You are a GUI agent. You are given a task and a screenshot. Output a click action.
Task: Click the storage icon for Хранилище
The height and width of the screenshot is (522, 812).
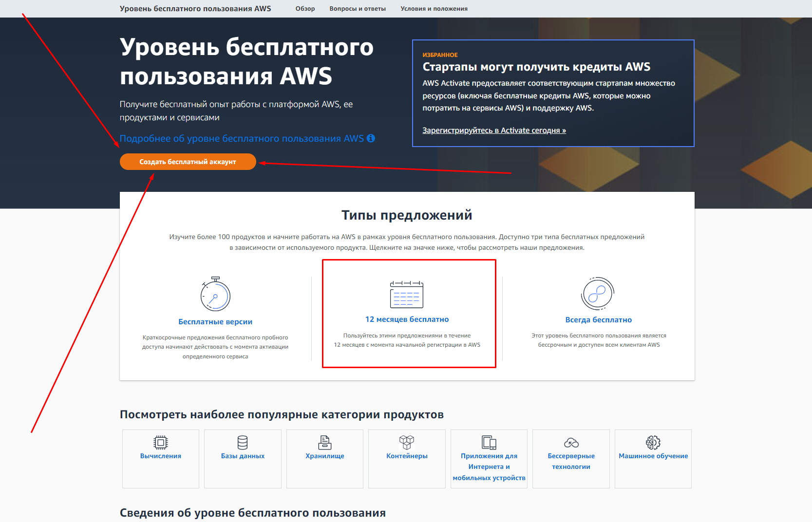(x=325, y=442)
